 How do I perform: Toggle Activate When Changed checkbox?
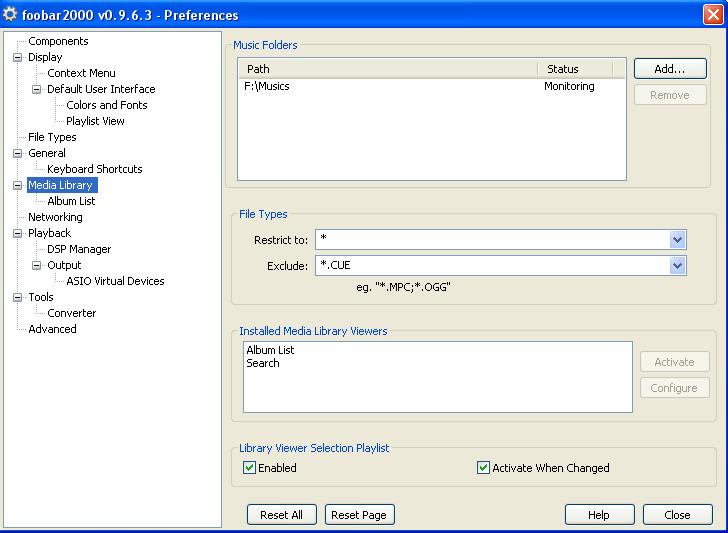pyautogui.click(x=483, y=468)
